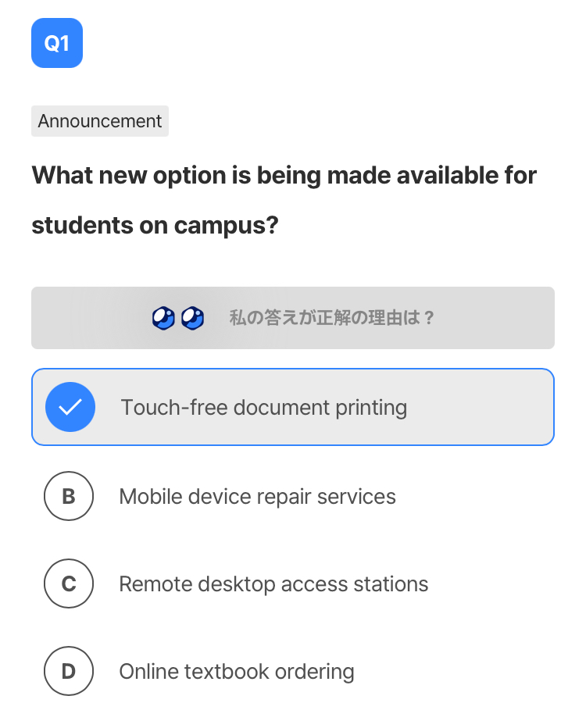
Task: Open the 私の答えが正解の理由は？ explanation button
Action: 331,318
